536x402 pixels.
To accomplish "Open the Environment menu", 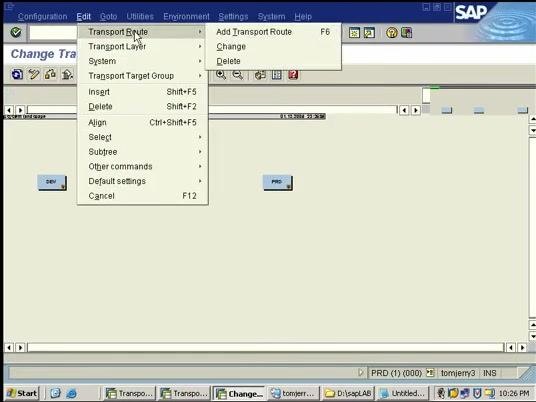I will [186, 16].
